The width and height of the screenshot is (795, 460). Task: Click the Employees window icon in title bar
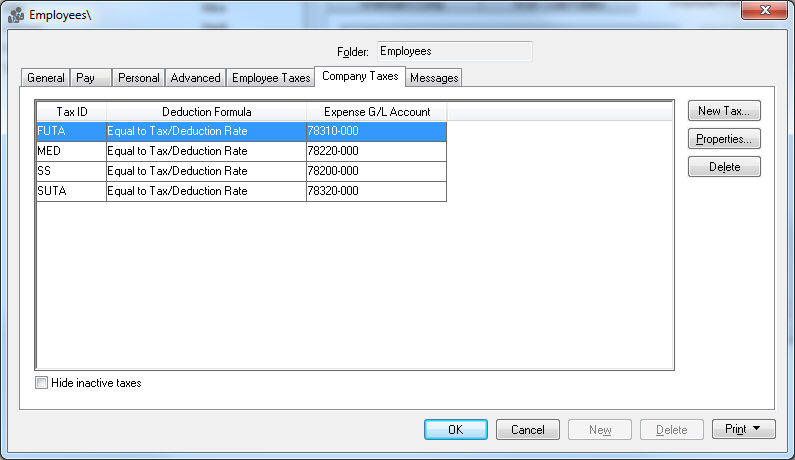tap(17, 15)
